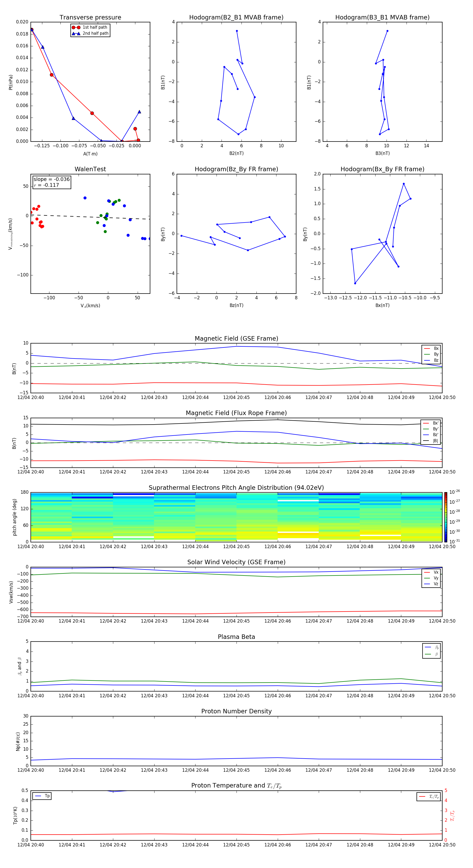The image size is (473, 868).
Task: Click the 'r = -0.117' annotation
Action: [47, 185]
